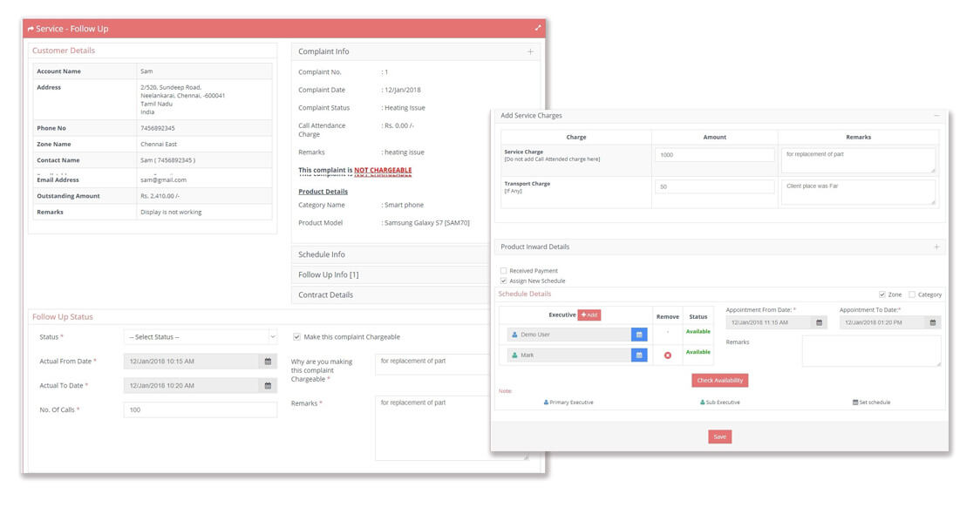Viewport: 980px width, 521px height.
Task: Click the Primary Executive person icon
Action: click(545, 402)
